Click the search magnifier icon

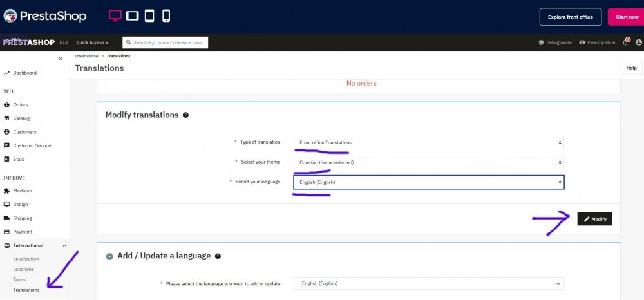point(129,42)
